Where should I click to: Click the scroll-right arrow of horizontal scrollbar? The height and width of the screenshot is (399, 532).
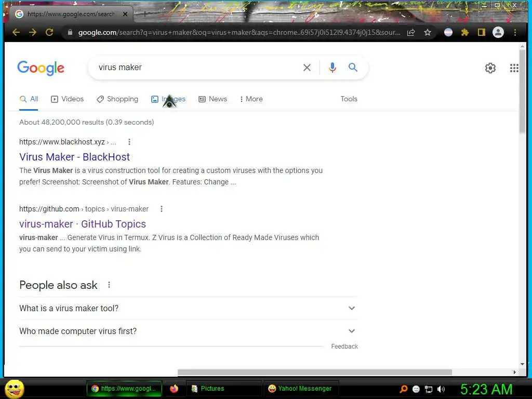pyautogui.click(x=515, y=372)
